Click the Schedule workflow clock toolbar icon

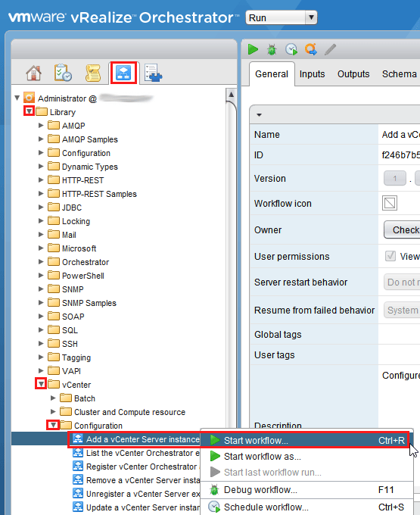(x=291, y=49)
